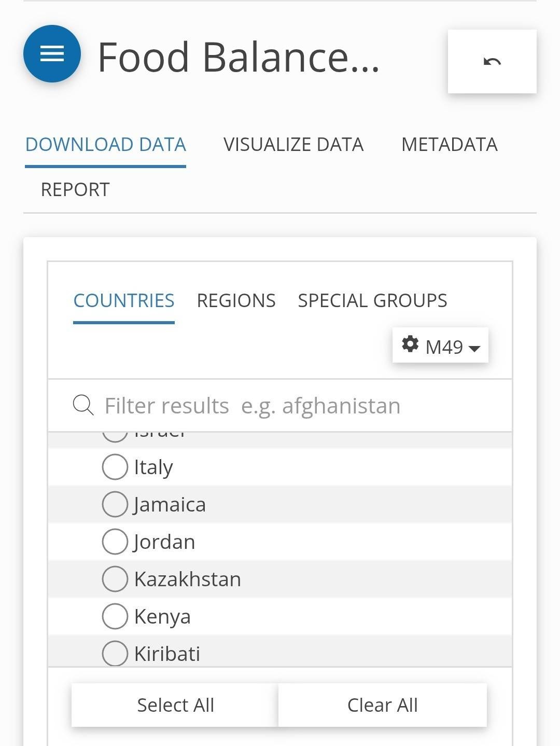Select the Italy radio button
This screenshot has height=746, width=560.
coord(115,467)
